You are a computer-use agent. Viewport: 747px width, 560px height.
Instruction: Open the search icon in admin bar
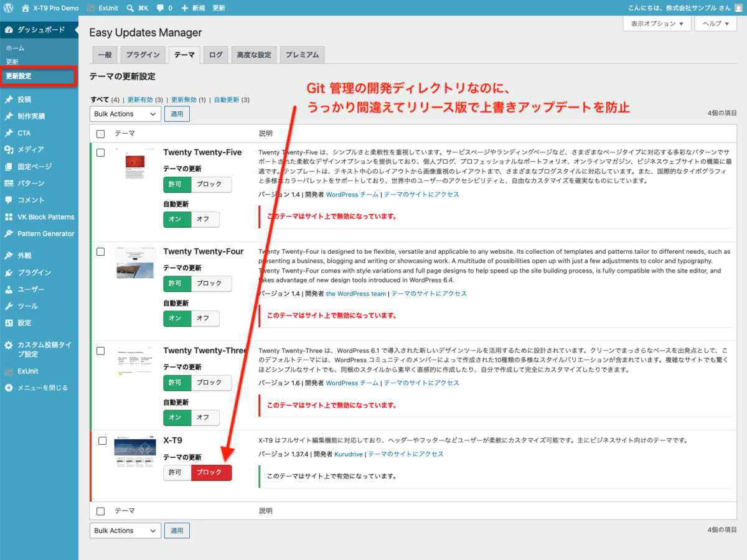tap(130, 8)
